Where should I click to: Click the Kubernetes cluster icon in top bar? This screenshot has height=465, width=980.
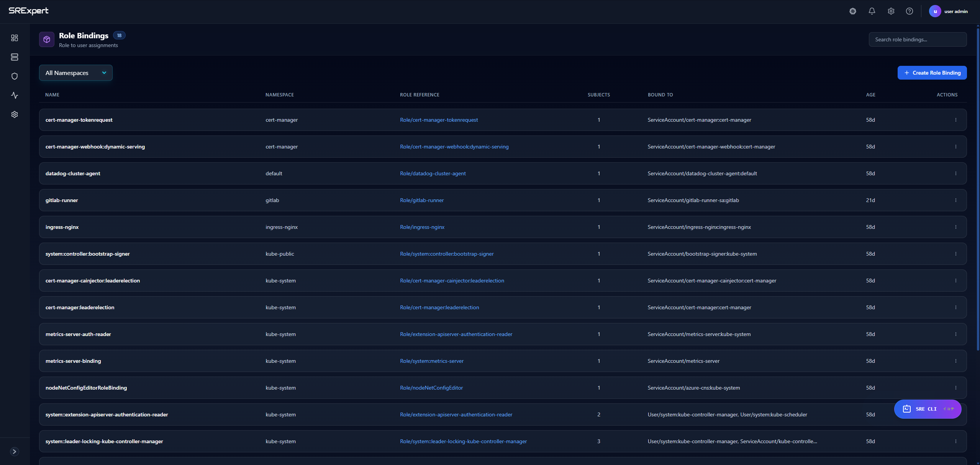click(x=852, y=11)
